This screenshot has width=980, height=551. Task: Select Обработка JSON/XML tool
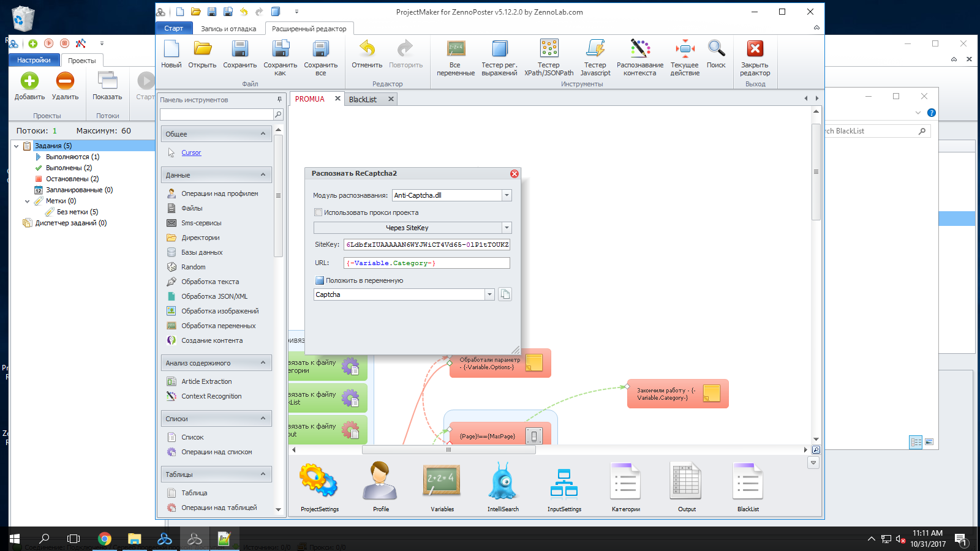(214, 296)
